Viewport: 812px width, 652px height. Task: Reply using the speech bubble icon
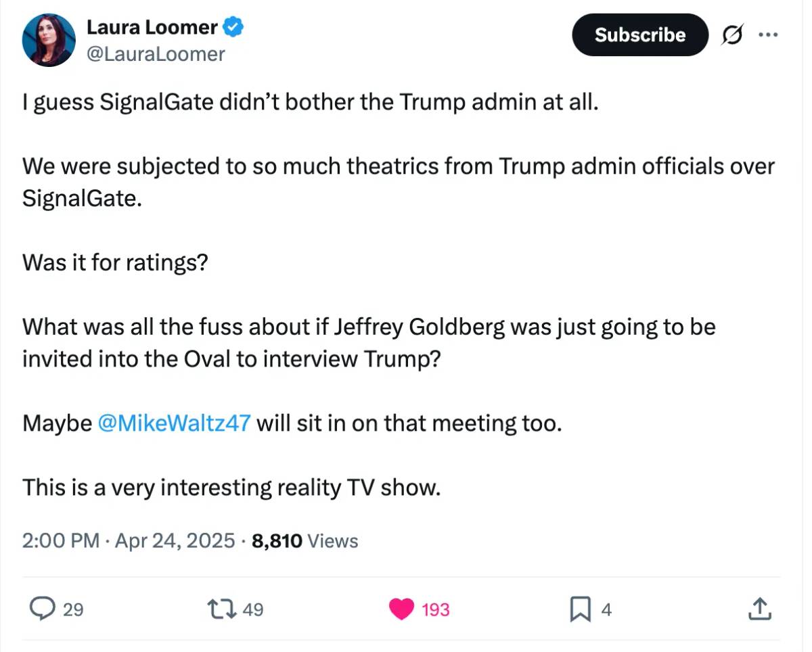(43, 609)
